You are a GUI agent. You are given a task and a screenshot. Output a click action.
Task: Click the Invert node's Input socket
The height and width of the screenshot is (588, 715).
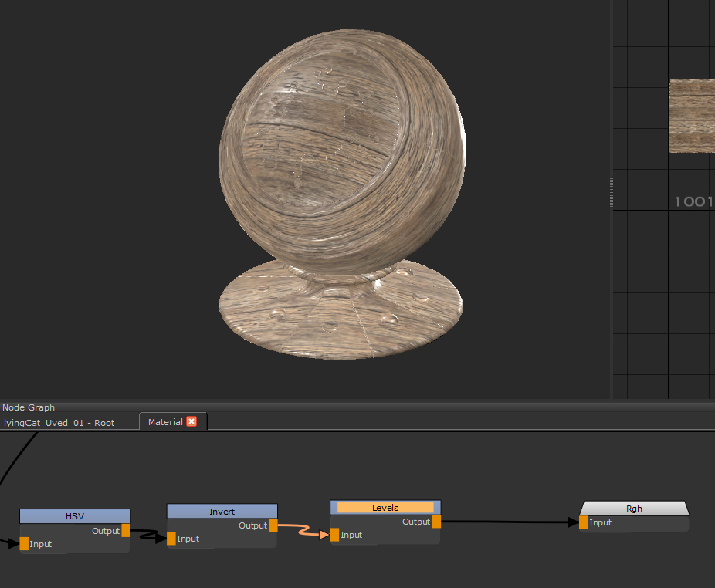point(170,539)
